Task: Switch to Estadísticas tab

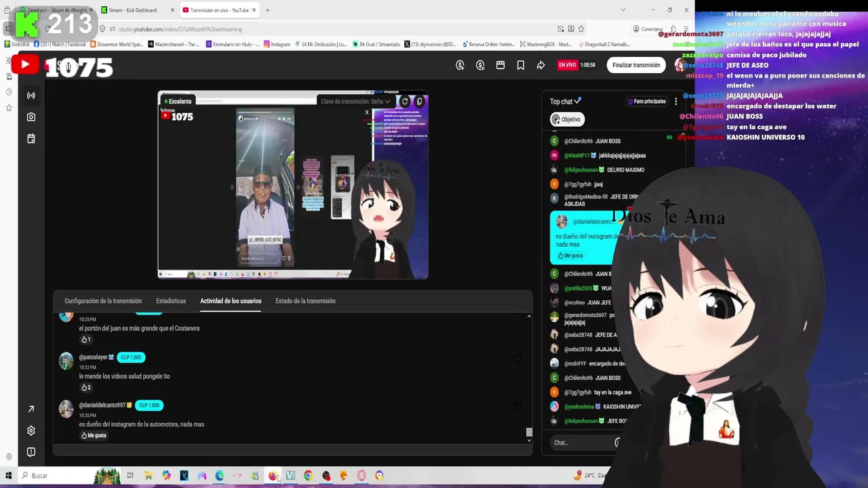Action: (171, 301)
